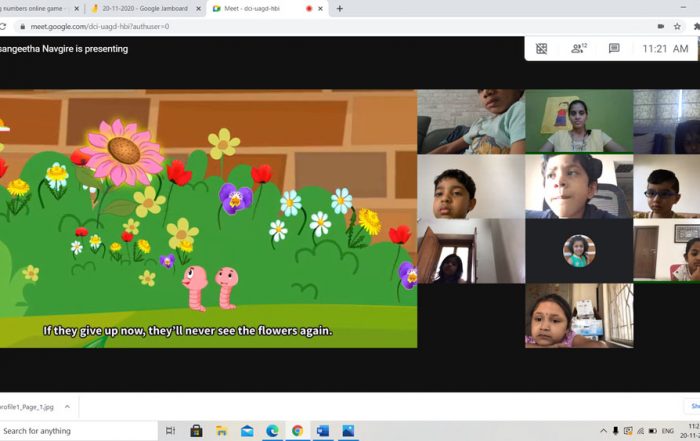Switch to the 20-11-2020 Google Jamboard tab

pos(145,8)
